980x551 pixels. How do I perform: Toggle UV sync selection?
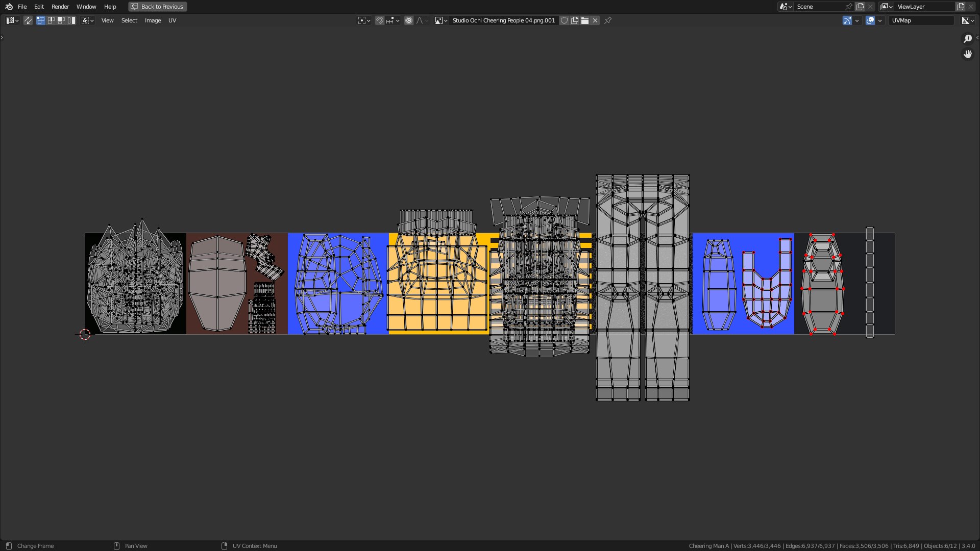coord(28,20)
